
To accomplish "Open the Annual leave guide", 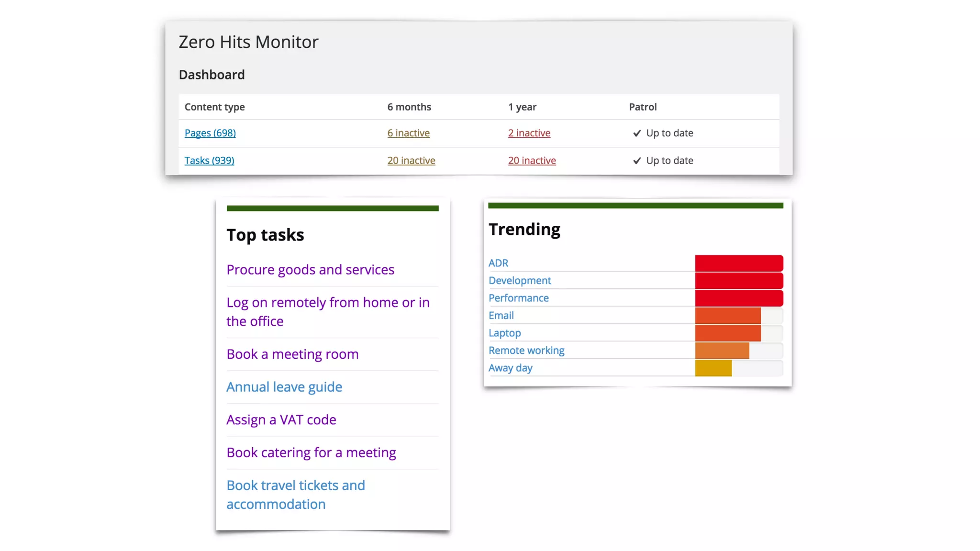I will 284,387.
